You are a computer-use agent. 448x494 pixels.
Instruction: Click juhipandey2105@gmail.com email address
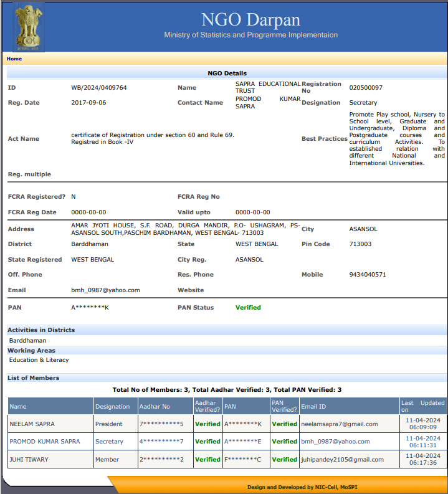click(342, 460)
